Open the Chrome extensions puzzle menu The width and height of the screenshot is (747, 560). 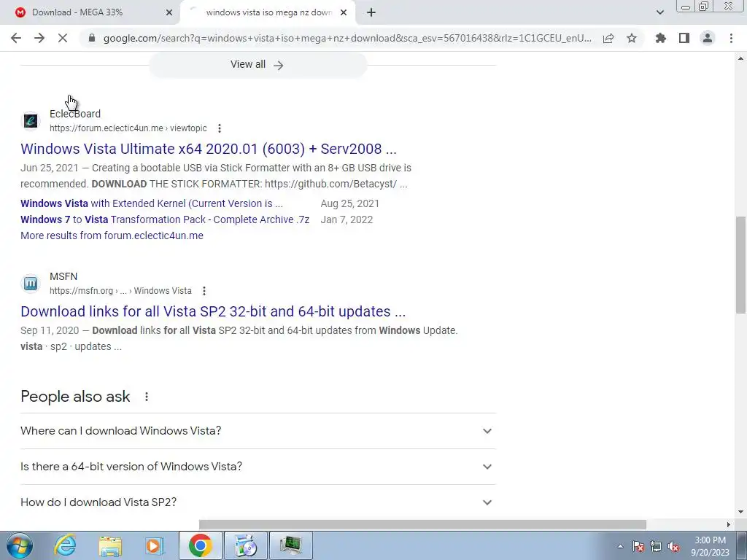point(661,38)
